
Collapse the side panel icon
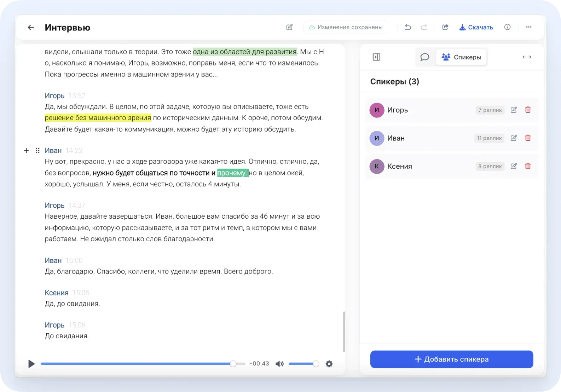[x=376, y=57]
